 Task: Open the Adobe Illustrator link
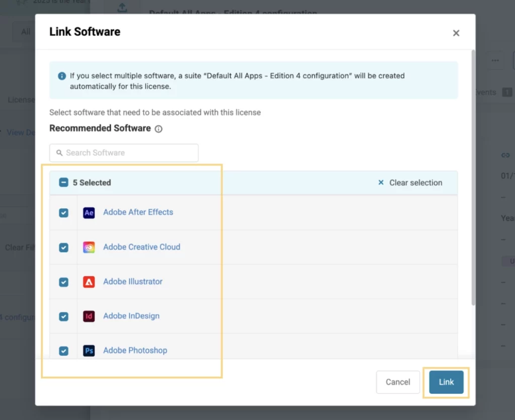click(x=133, y=281)
